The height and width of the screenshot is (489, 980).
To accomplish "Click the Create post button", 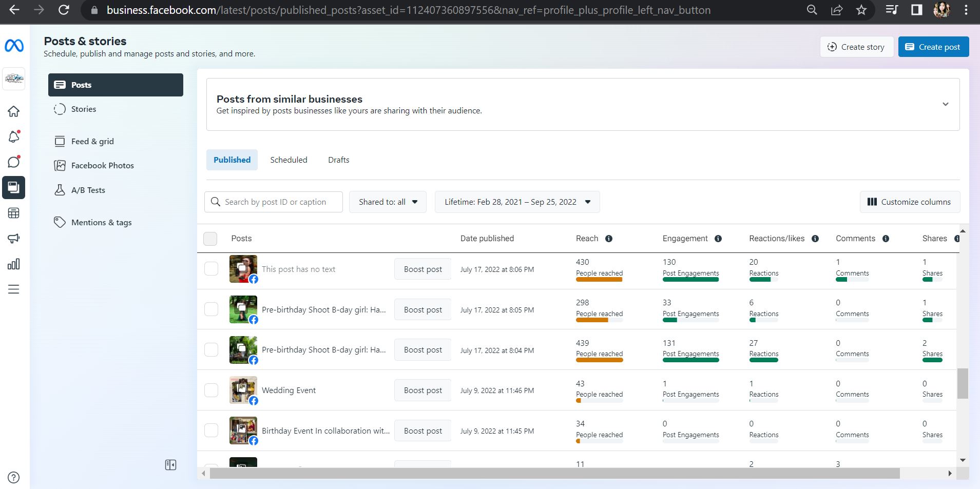I will (933, 47).
